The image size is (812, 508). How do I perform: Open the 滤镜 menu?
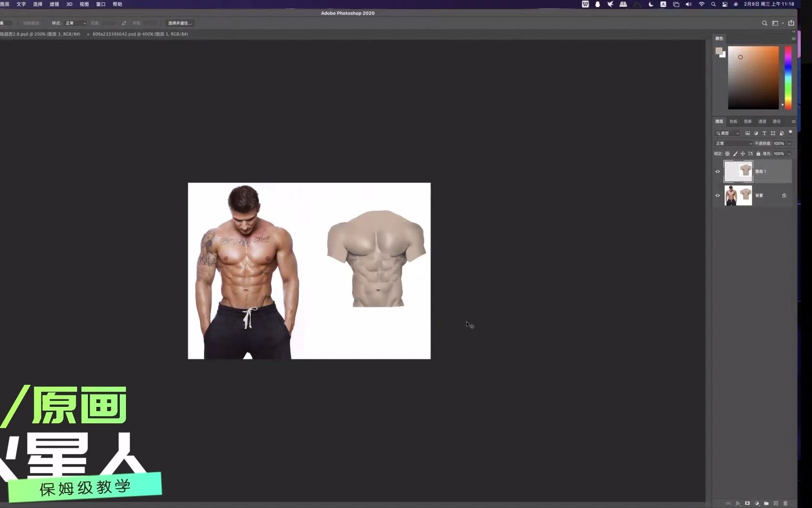pyautogui.click(x=55, y=4)
